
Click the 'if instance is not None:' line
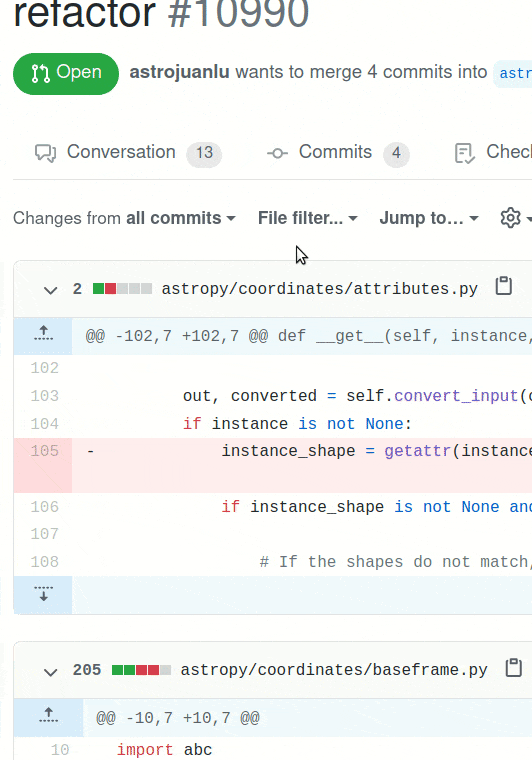coord(297,424)
